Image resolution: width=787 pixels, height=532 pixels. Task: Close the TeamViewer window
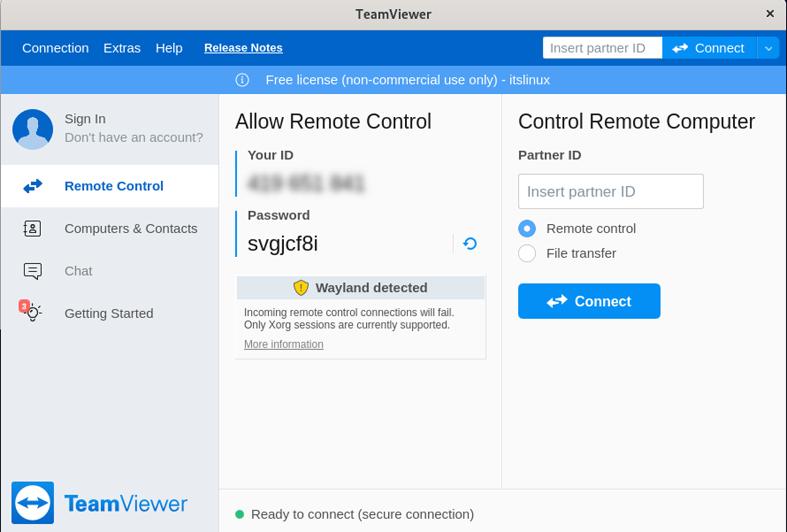click(x=770, y=14)
